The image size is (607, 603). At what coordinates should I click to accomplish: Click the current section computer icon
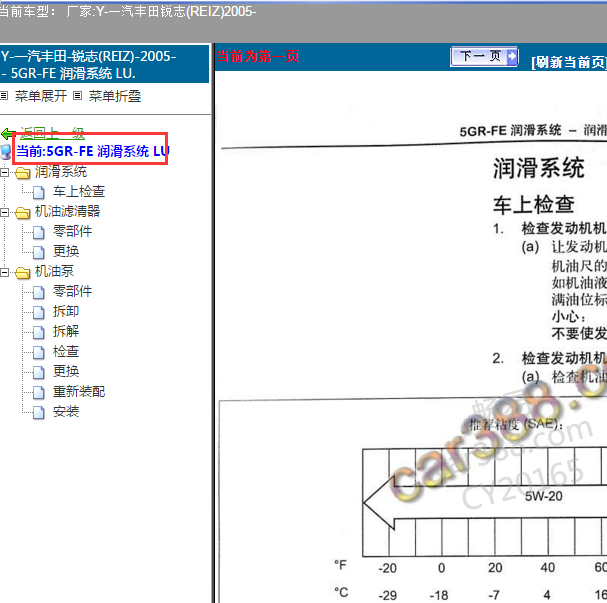5,152
